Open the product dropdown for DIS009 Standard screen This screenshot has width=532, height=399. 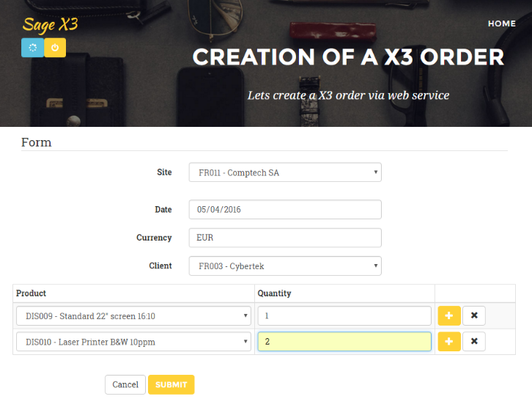point(133,316)
